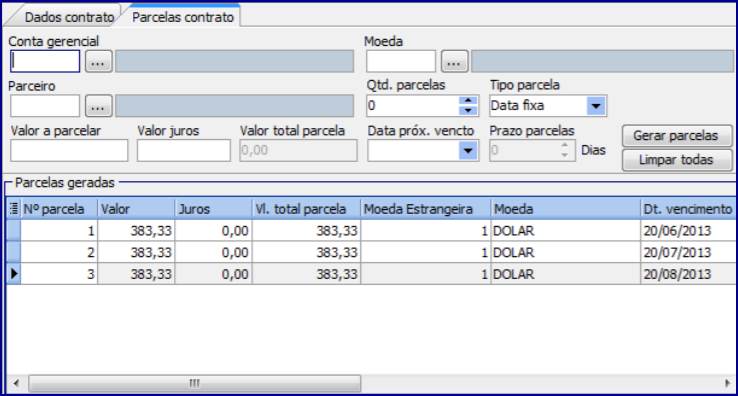The height and width of the screenshot is (396, 738).
Task: Click the Qtd. parcelas number field
Action: point(413,105)
